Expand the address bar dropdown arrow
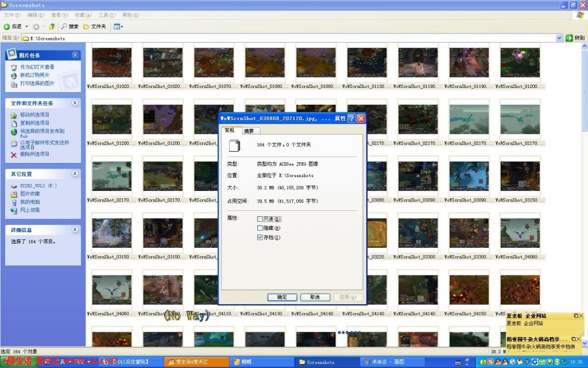 pos(559,38)
